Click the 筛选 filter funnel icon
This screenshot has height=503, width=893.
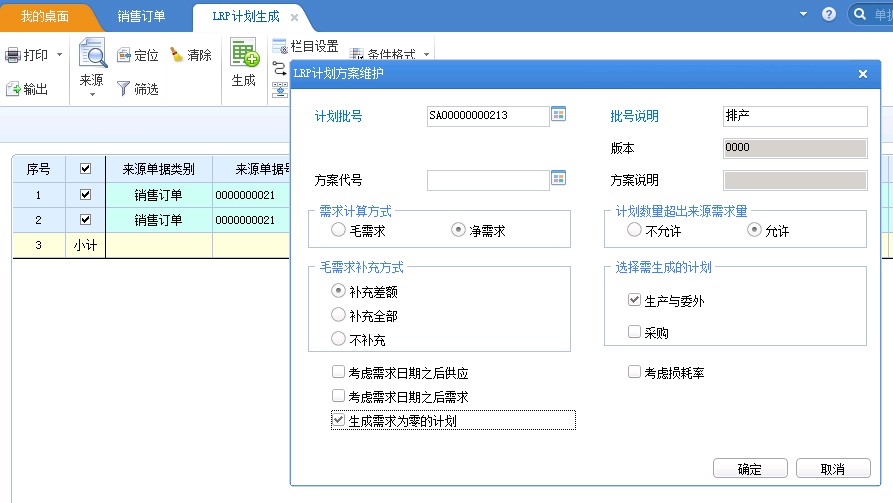coord(124,89)
